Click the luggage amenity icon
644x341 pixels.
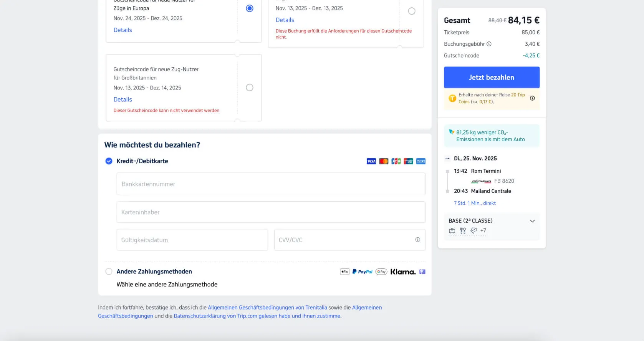pos(452,231)
